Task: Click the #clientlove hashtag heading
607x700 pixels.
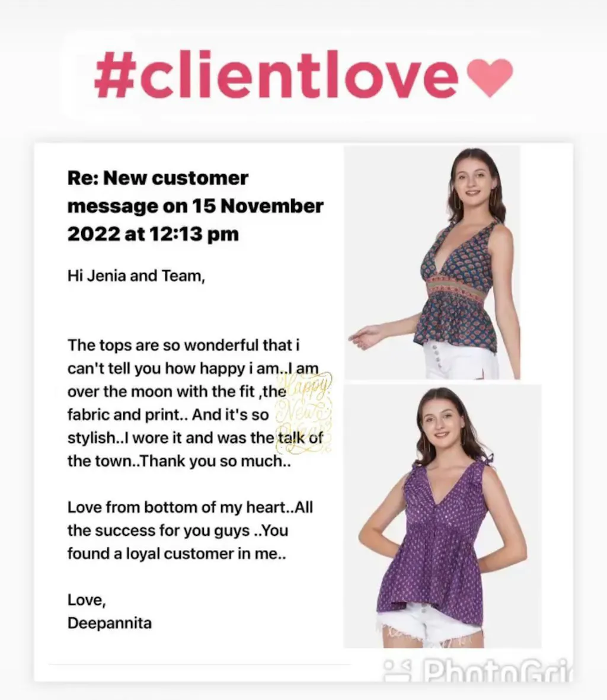Action: [277, 74]
